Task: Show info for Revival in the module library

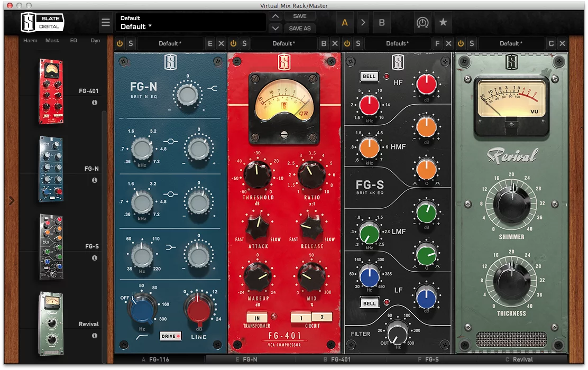Action: [95, 336]
